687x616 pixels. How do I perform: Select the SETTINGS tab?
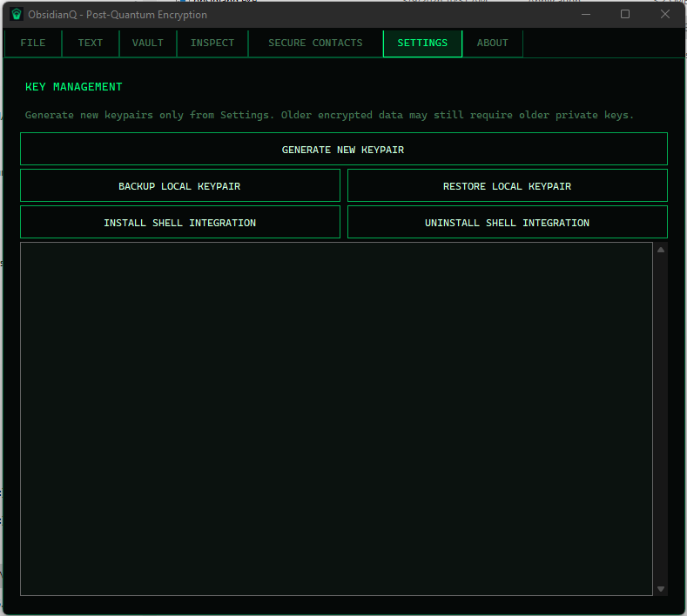click(422, 43)
